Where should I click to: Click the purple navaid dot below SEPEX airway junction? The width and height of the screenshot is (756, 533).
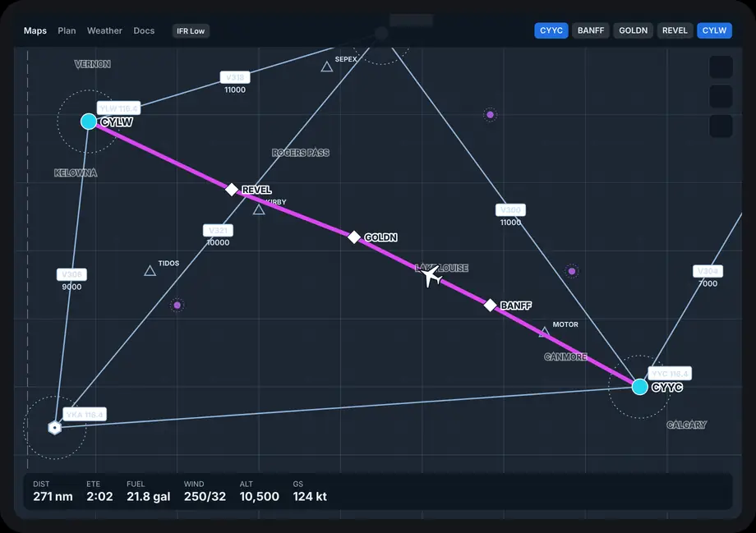[x=490, y=115]
